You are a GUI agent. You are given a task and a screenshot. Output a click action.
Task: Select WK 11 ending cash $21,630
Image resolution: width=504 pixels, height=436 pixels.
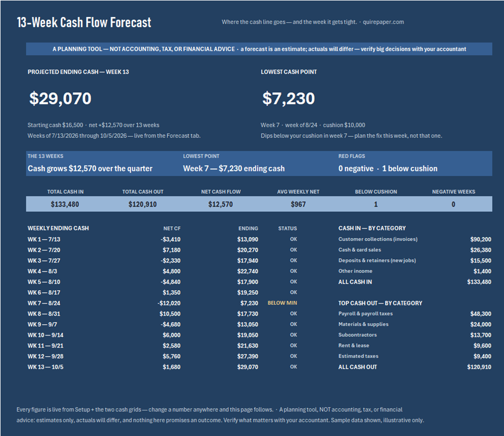coord(248,345)
